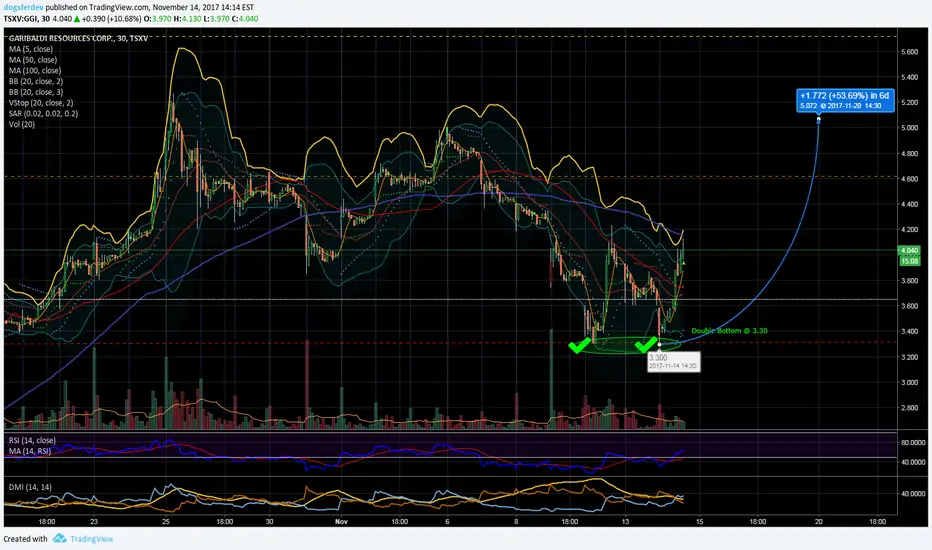Click the green up arrow beside 4.040
Image resolution: width=932 pixels, height=550 pixels.
[x=77, y=19]
